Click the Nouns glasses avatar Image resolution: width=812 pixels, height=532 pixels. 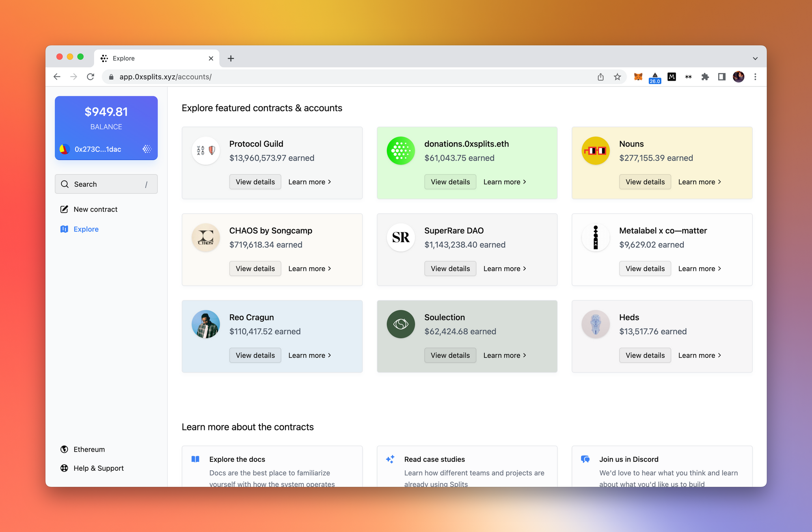[x=595, y=151]
